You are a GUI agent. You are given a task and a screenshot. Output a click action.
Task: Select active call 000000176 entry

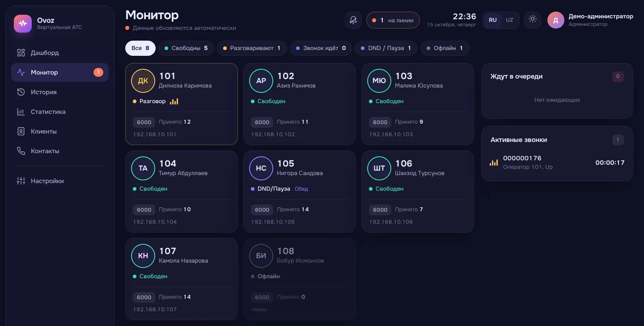pyautogui.click(x=557, y=162)
